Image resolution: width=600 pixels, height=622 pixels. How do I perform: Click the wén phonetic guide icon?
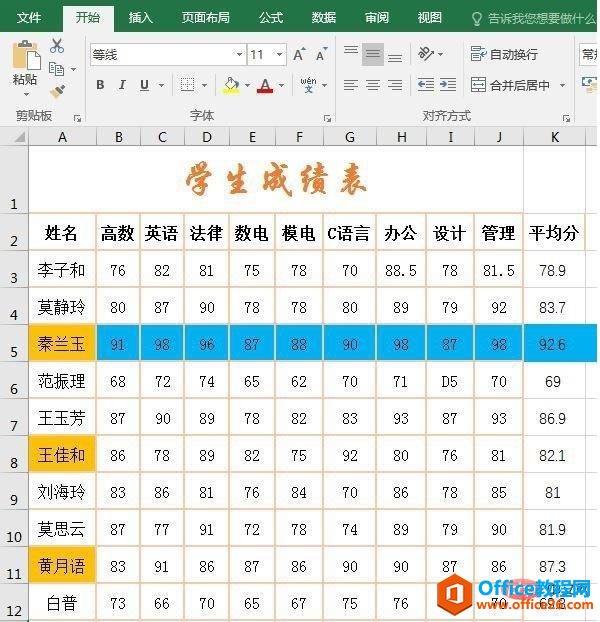coord(308,85)
